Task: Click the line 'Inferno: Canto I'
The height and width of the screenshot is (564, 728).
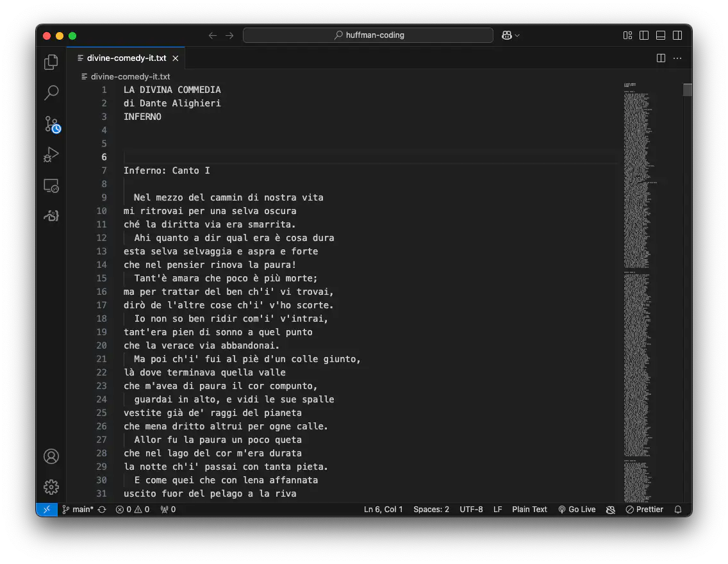Action: coord(167,170)
